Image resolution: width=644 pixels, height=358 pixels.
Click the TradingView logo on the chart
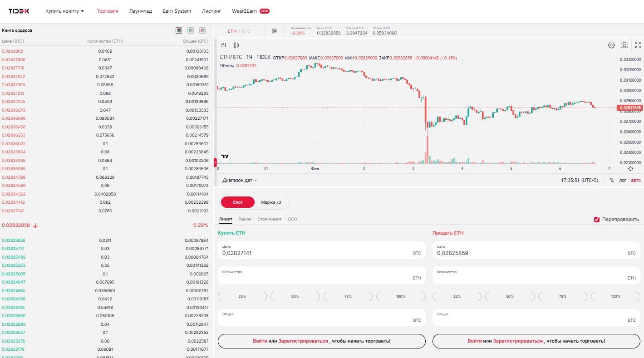tap(225, 157)
